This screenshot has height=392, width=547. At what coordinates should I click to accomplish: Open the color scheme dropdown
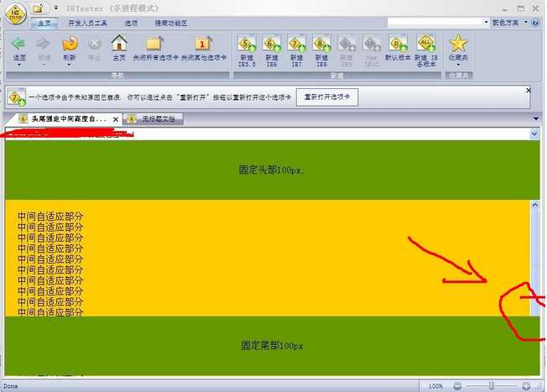click(526, 23)
